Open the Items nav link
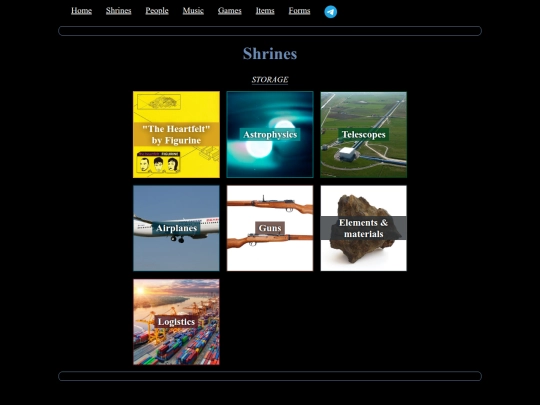This screenshot has height=405, width=540. (265, 11)
